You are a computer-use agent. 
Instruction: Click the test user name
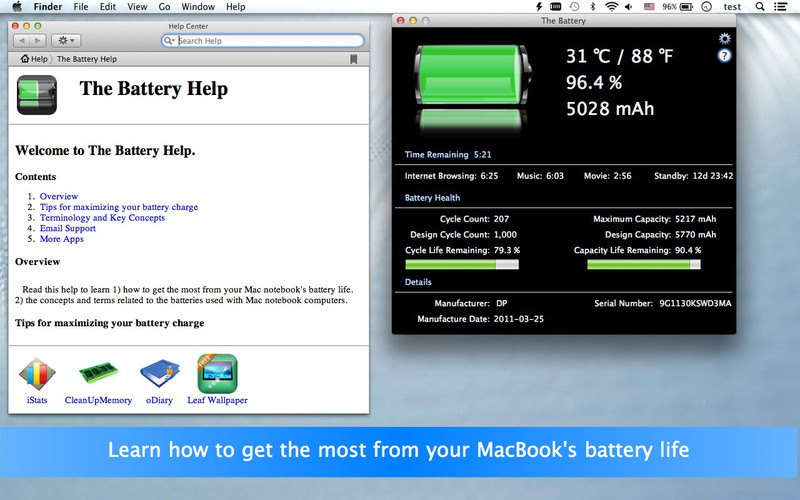[732, 7]
